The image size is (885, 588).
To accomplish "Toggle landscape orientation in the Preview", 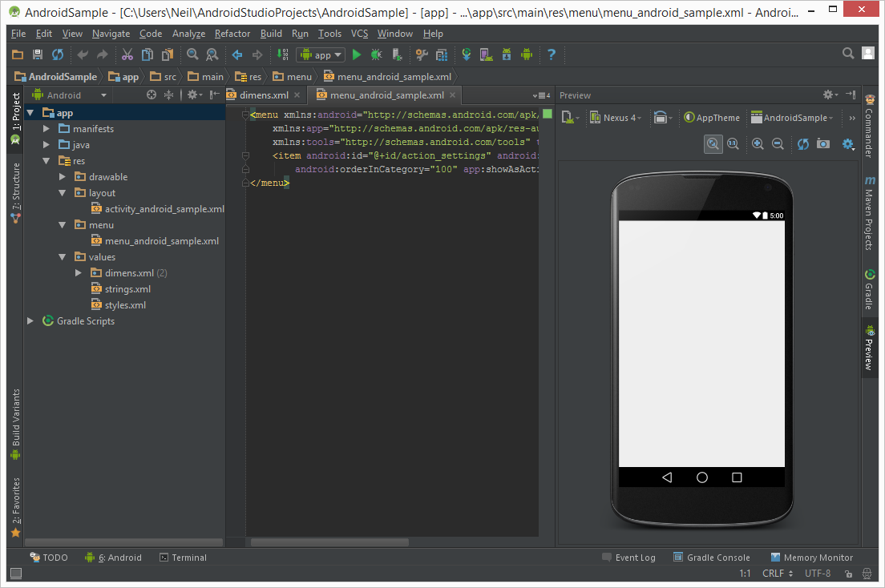I will (662, 118).
